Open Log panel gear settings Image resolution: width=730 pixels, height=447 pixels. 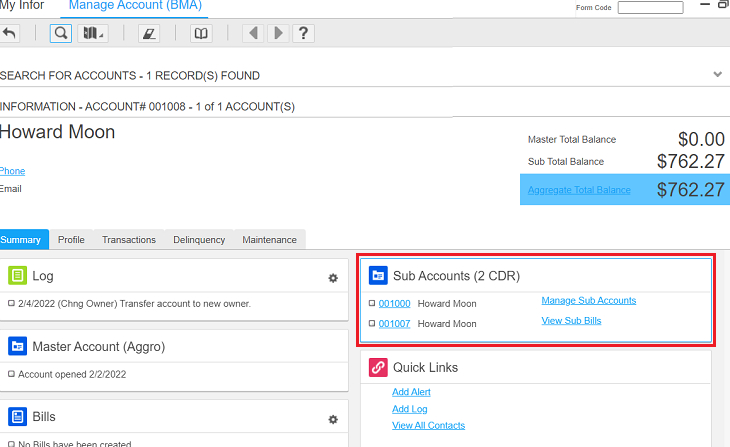(x=333, y=278)
